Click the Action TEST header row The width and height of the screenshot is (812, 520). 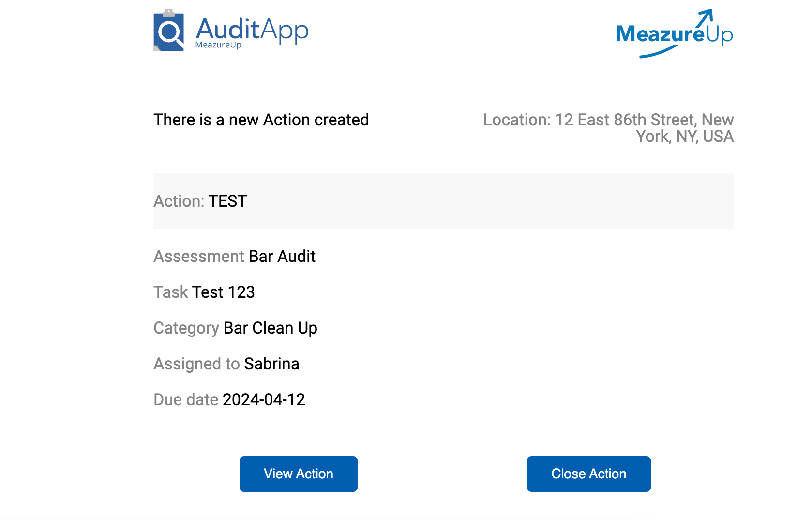click(x=444, y=201)
